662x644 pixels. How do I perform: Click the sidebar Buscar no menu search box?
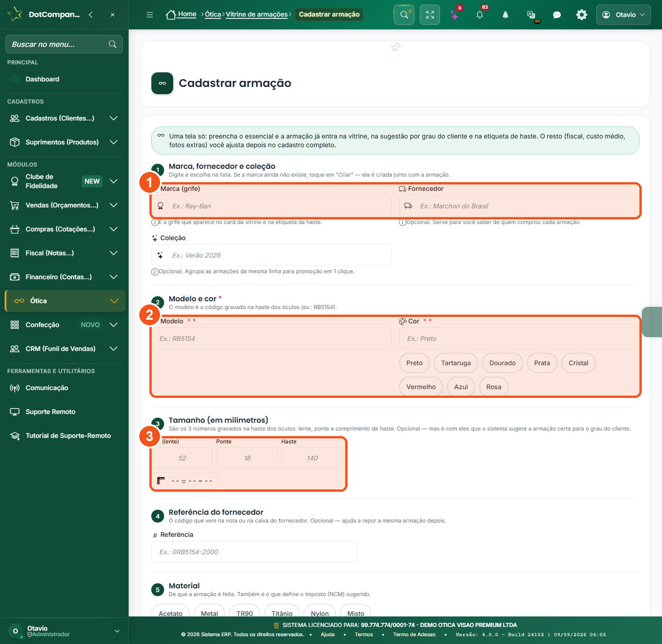(64, 44)
